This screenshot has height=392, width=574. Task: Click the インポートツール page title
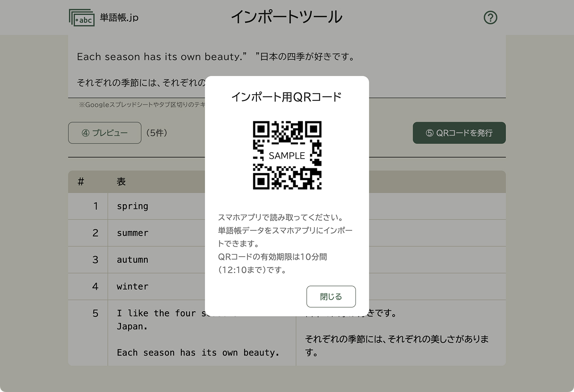point(287,17)
